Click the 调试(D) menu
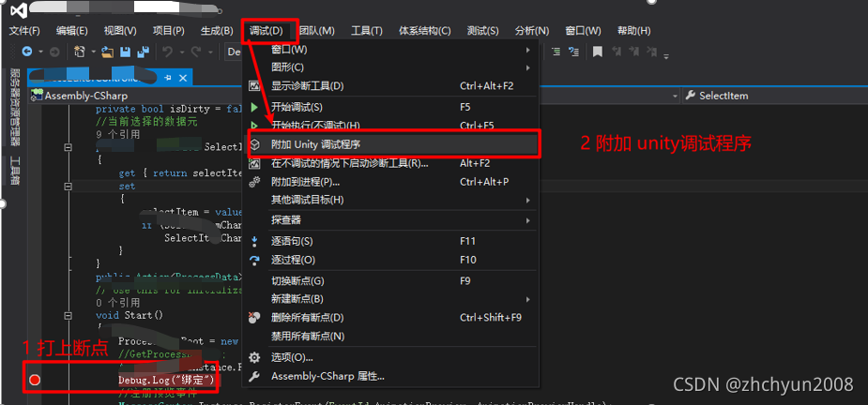Screen dimensions: 868x405 point(266,31)
